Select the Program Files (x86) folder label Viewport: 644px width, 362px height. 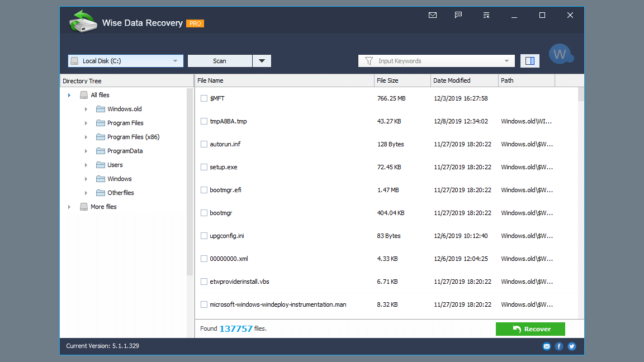[134, 137]
